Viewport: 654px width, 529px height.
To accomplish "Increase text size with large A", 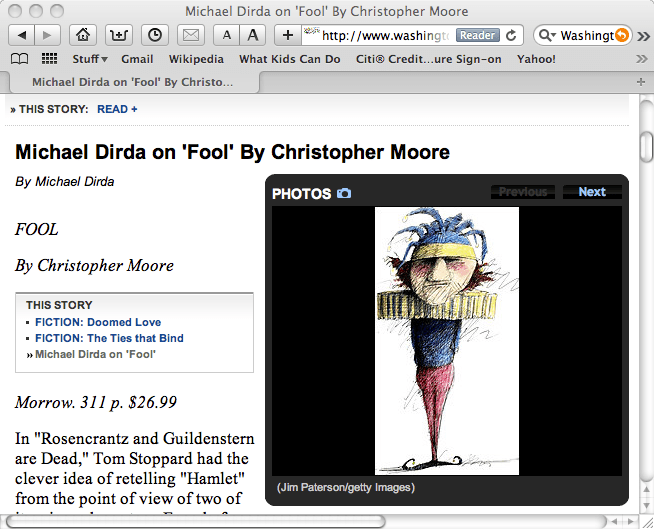I will point(252,35).
